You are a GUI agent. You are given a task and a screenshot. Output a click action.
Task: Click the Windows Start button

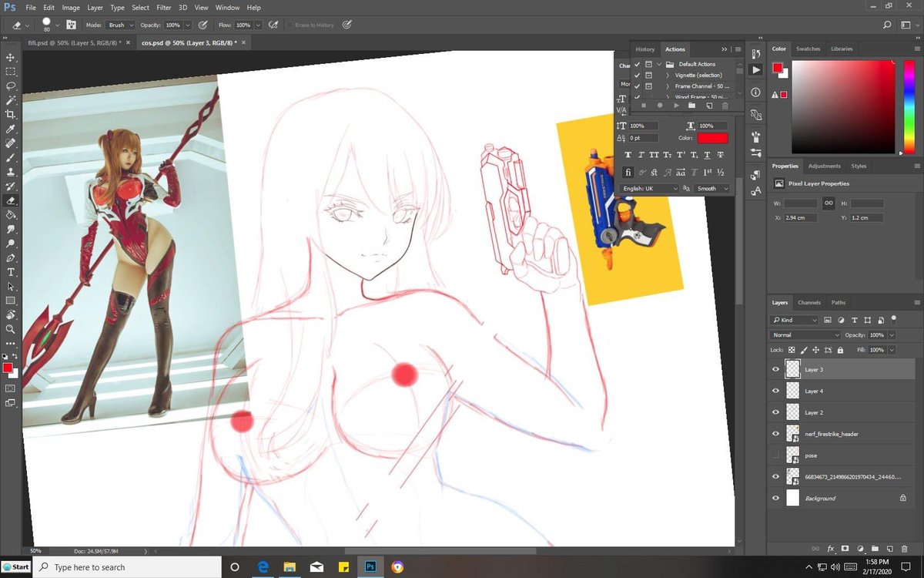click(15, 566)
